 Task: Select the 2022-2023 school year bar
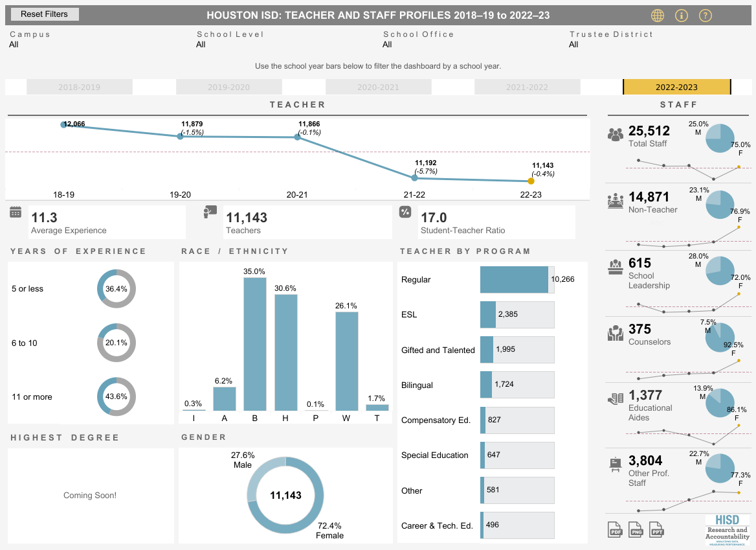tap(677, 87)
